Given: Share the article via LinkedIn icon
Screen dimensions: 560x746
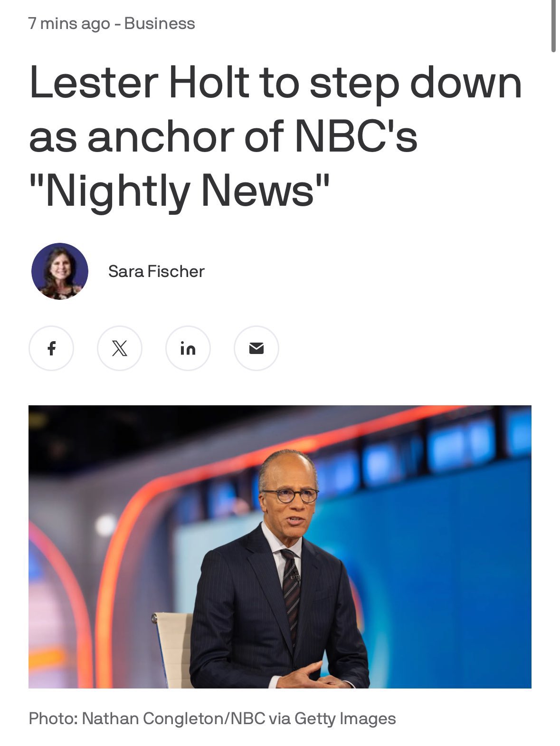Looking at the screenshot, I should click(188, 348).
